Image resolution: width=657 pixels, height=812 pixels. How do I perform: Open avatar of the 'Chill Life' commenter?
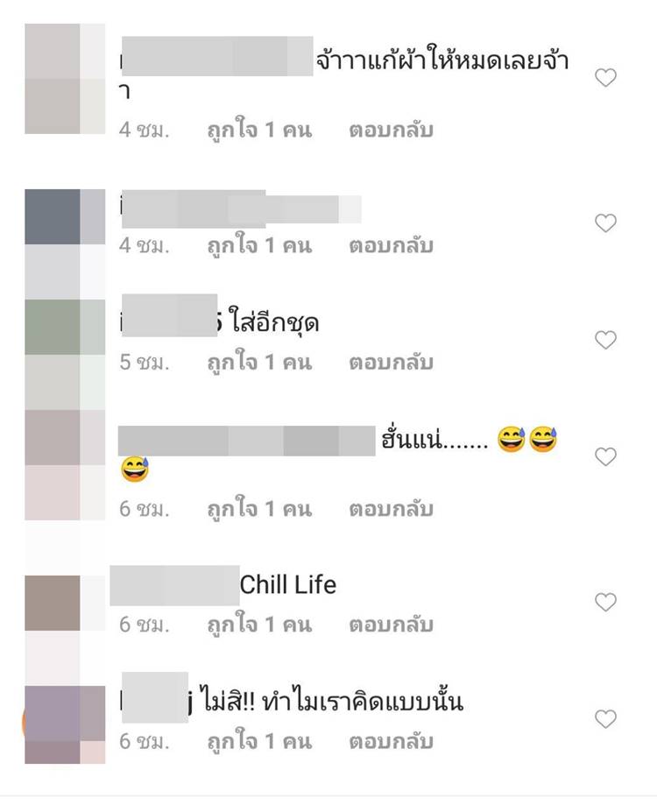tap(65, 603)
